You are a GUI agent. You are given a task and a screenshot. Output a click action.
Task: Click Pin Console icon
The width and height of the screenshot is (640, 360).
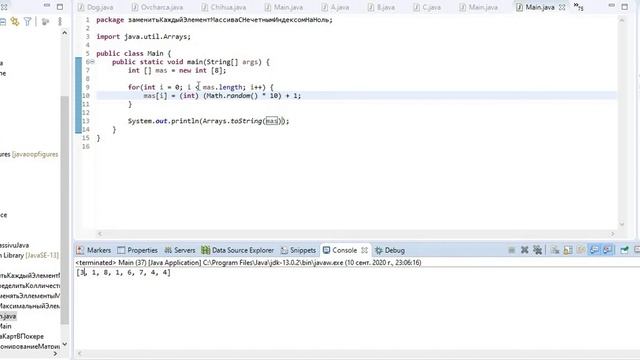(624, 250)
